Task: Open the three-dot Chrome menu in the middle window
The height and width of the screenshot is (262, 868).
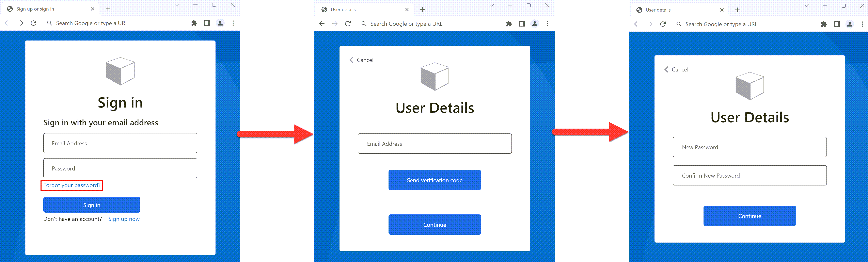Action: pyautogui.click(x=548, y=24)
